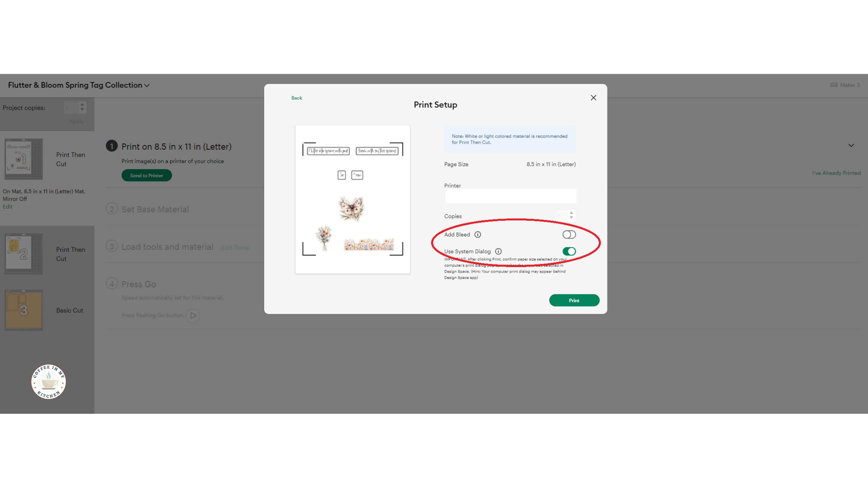The height and width of the screenshot is (486, 868).
Task: Click the Copies number field in dialog
Action: coord(561,216)
